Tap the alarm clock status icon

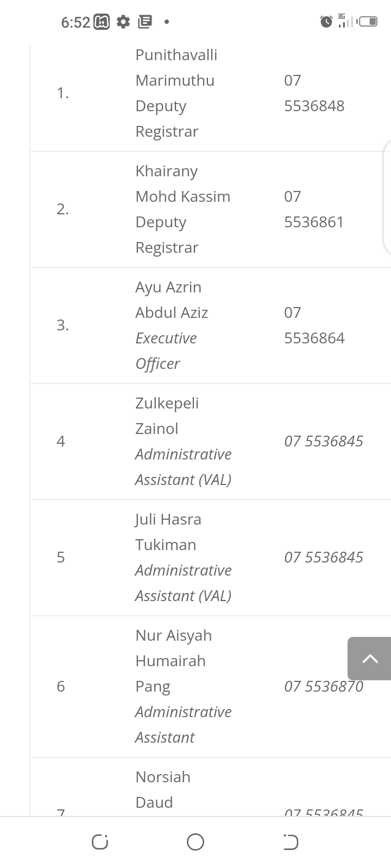(x=326, y=22)
